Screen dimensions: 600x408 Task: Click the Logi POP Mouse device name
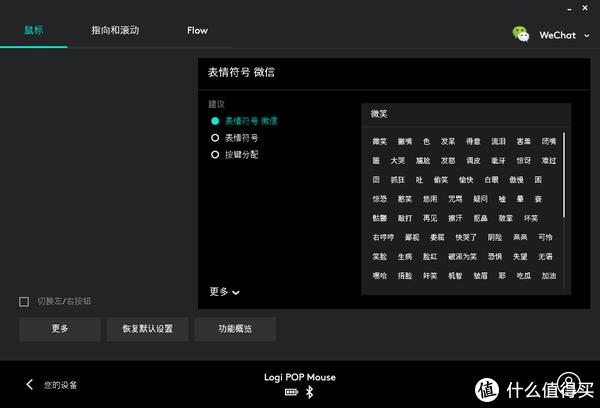[x=300, y=377]
